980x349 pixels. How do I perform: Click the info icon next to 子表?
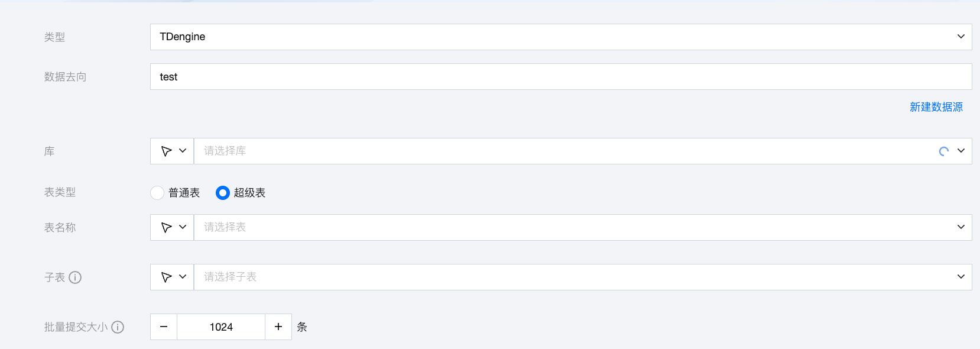pos(75,277)
